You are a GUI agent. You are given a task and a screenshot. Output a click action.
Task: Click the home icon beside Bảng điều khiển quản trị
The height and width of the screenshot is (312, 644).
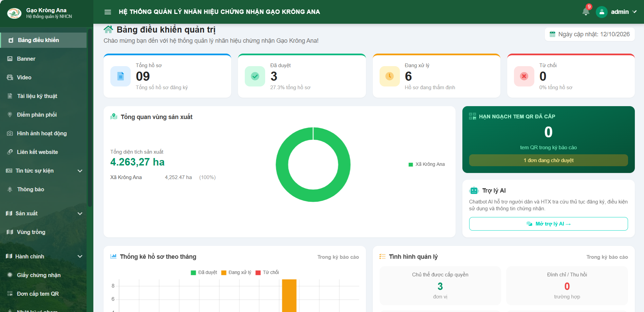pyautogui.click(x=108, y=30)
